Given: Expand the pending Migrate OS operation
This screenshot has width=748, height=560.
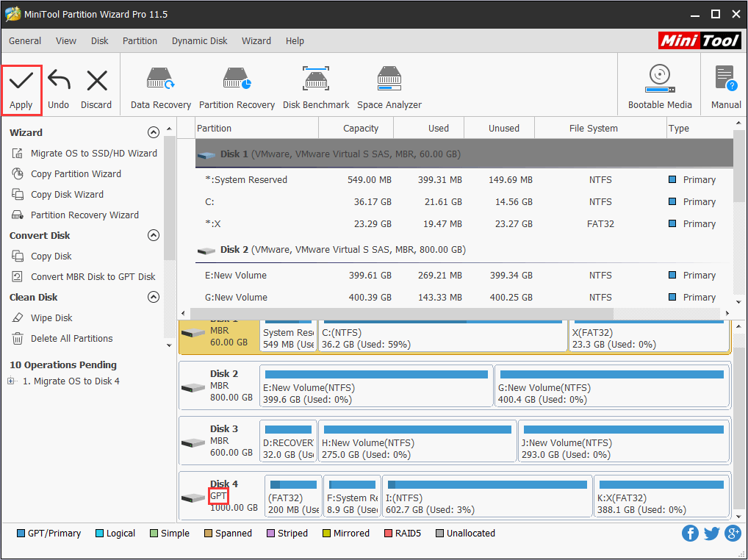Looking at the screenshot, I should [x=12, y=381].
